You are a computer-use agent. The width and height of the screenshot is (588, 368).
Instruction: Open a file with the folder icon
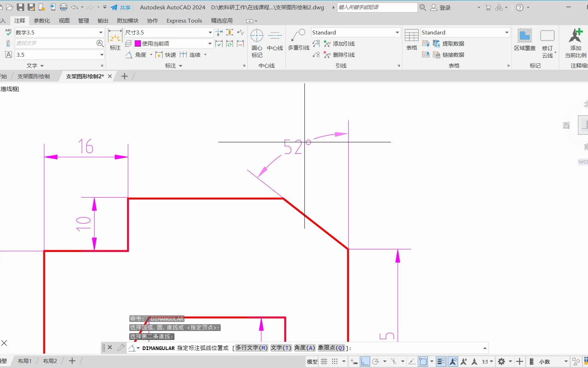[10, 7]
